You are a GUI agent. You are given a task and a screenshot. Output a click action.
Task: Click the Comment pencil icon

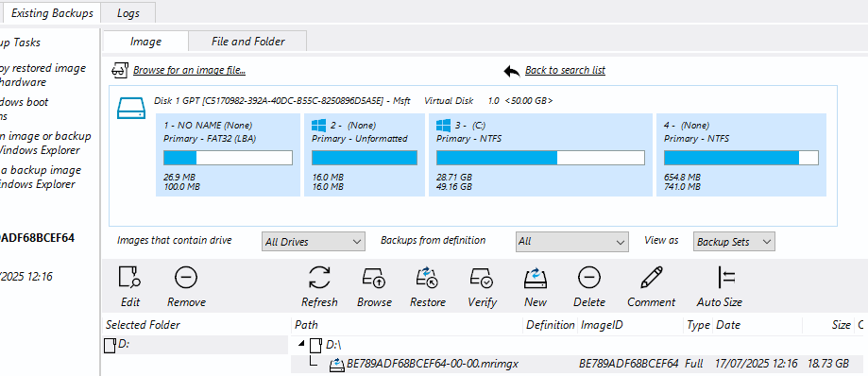pyautogui.click(x=652, y=278)
